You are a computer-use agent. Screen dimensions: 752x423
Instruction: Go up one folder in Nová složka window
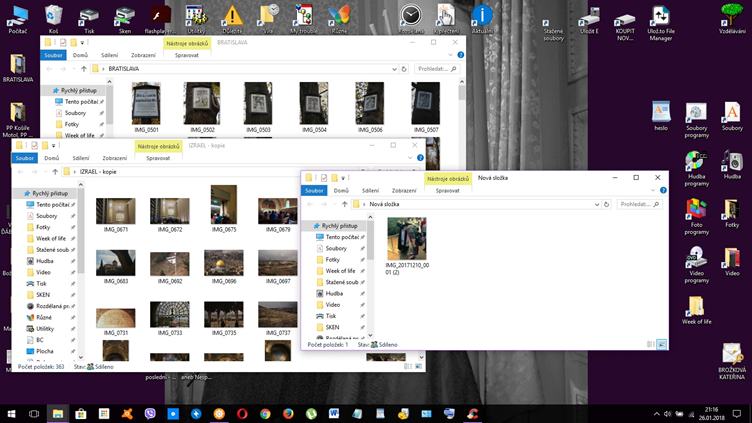tap(344, 204)
